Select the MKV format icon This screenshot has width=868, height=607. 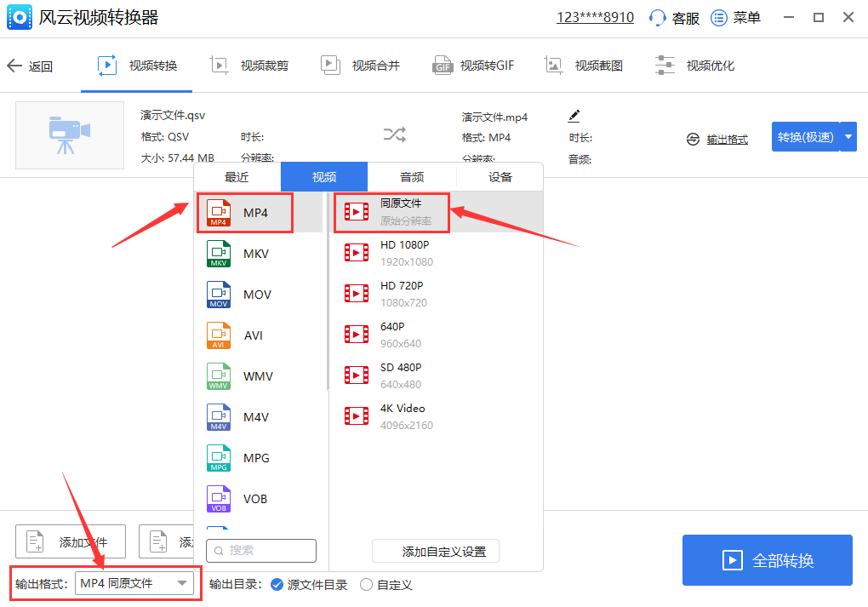[x=219, y=254]
